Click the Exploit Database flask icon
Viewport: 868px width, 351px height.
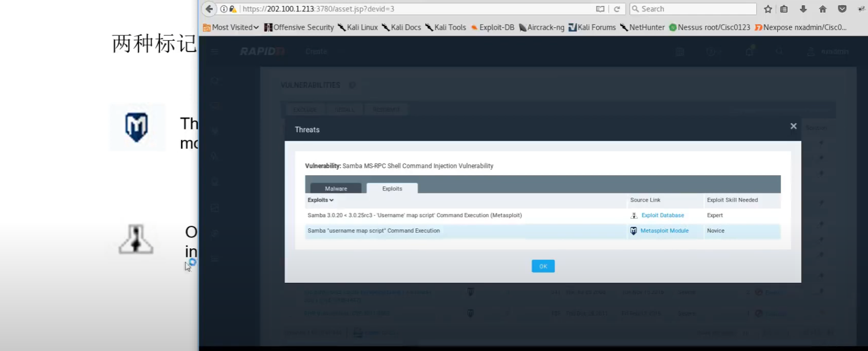tap(634, 216)
